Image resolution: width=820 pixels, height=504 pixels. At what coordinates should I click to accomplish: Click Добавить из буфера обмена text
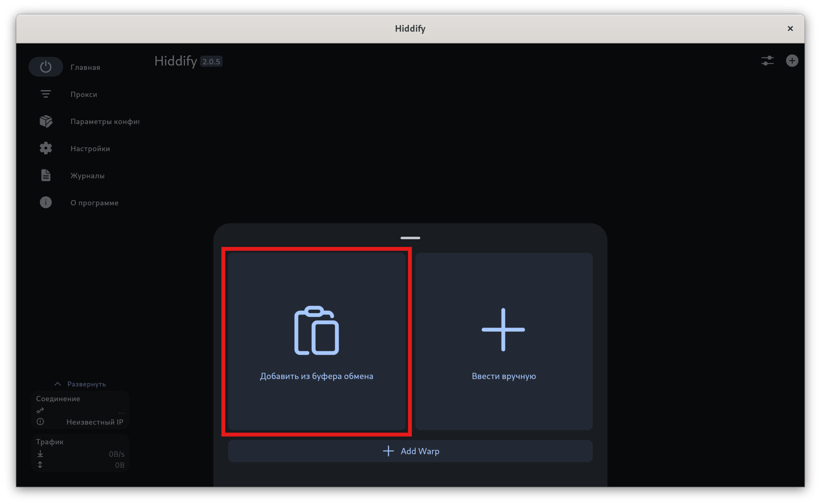pos(316,376)
